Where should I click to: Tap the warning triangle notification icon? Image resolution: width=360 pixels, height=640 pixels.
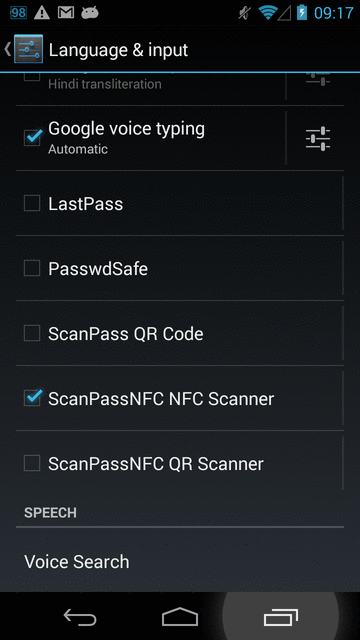[42, 13]
